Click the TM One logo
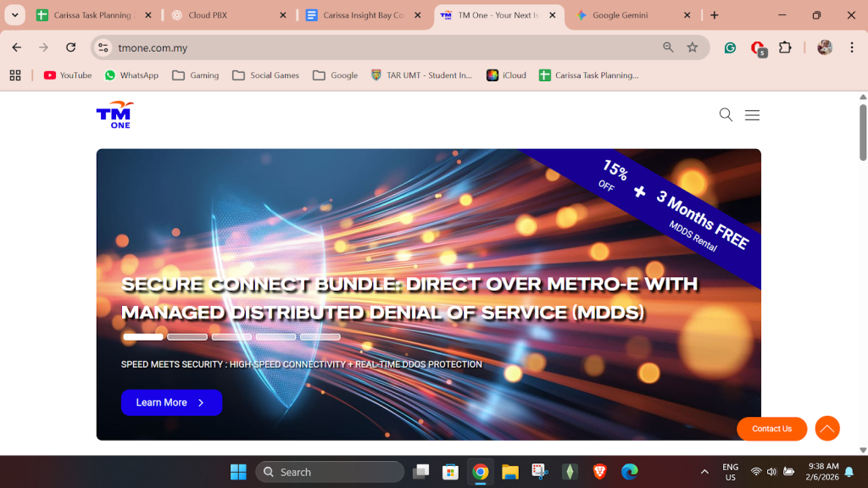This screenshot has width=868, height=488. pos(115,115)
